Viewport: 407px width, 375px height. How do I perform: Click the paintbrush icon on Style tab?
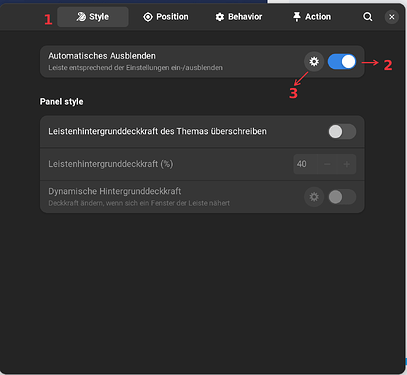pos(81,17)
